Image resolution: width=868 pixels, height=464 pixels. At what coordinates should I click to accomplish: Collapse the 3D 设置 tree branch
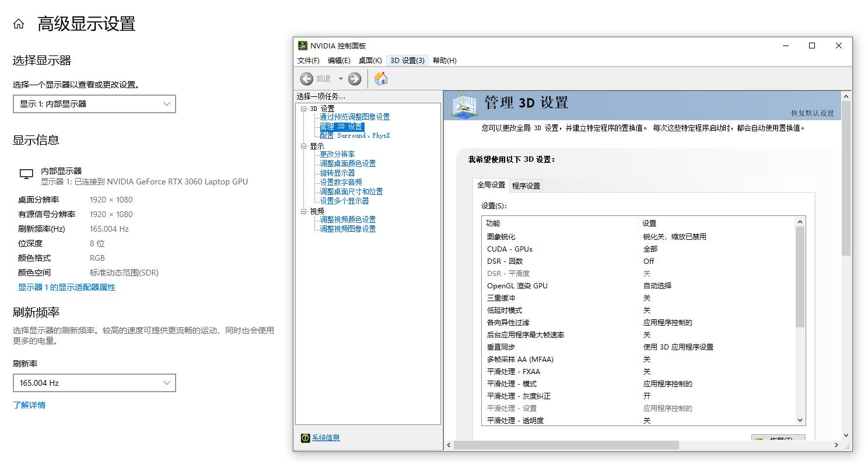(302, 108)
